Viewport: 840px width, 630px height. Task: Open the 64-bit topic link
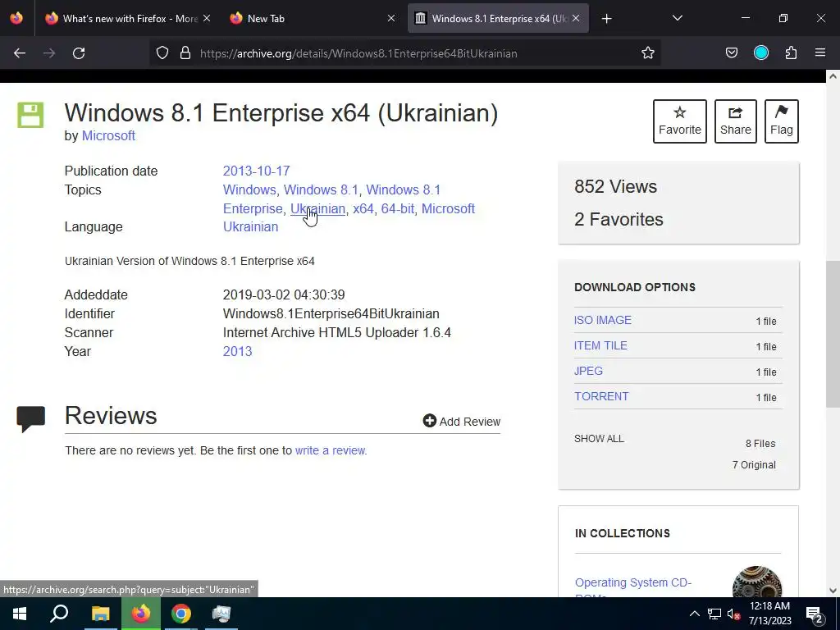pyautogui.click(x=398, y=208)
